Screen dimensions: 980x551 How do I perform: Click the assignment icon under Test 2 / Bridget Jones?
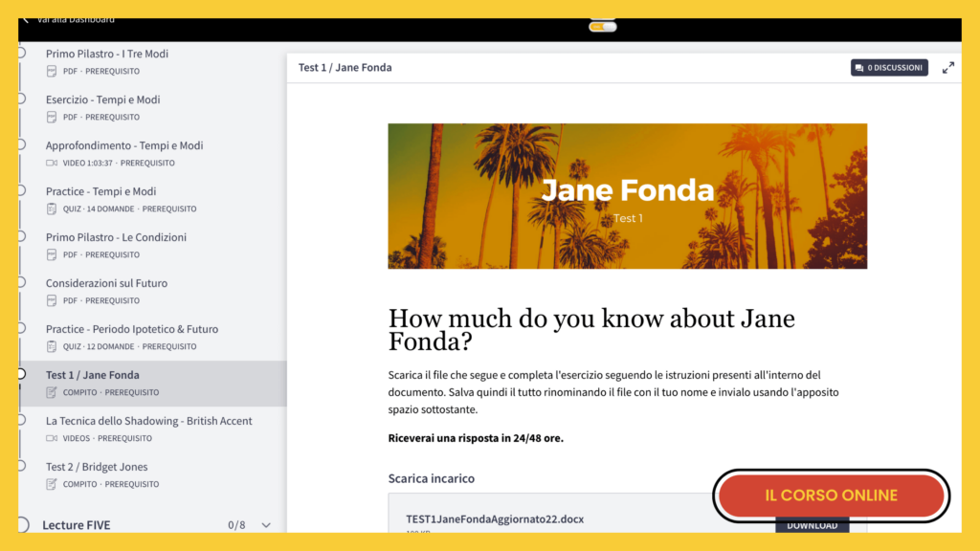pyautogui.click(x=52, y=484)
